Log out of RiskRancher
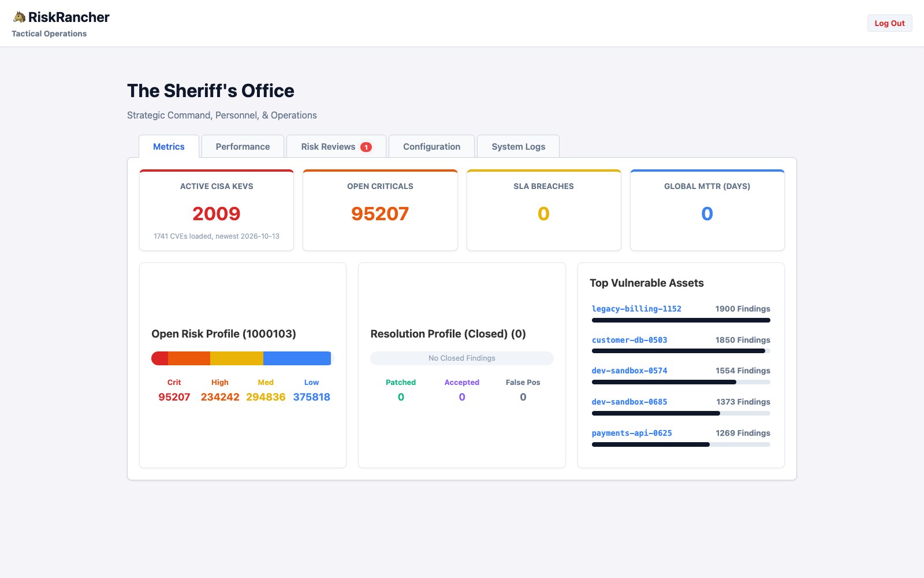Viewport: 924px width, 578px height. [889, 23]
